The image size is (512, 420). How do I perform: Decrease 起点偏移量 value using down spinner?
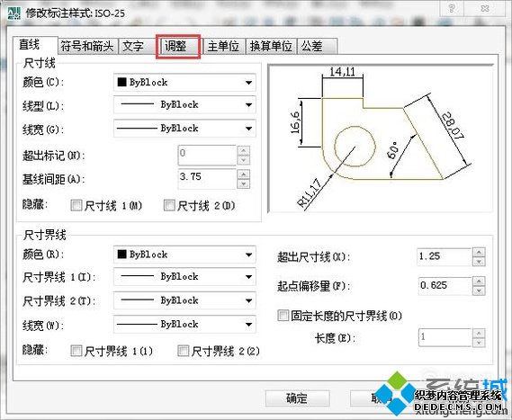click(x=479, y=291)
